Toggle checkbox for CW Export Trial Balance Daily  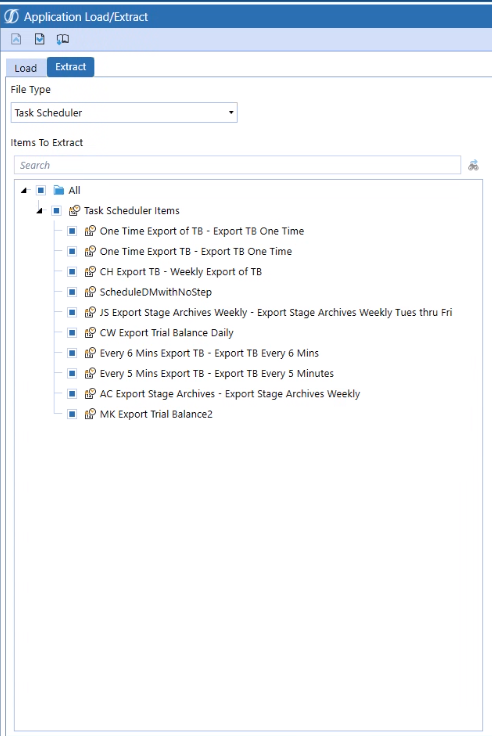tap(72, 333)
